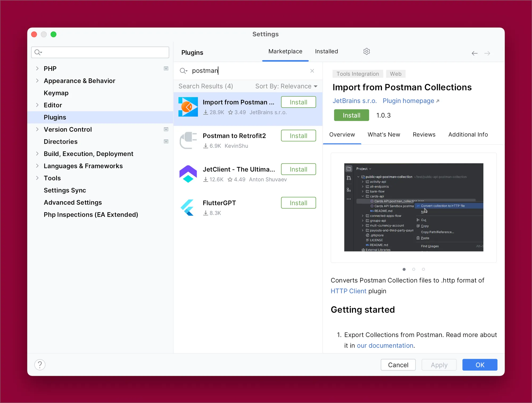Viewport: 532px width, 403px height.
Task: Follow the HTTP Client link
Action: pyautogui.click(x=348, y=291)
